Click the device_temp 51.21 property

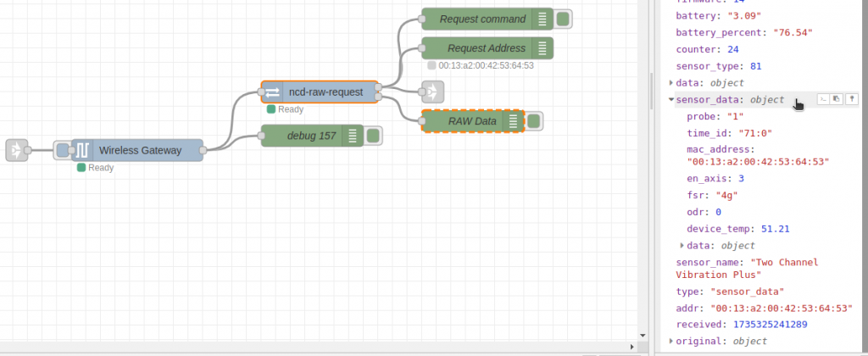pos(738,229)
